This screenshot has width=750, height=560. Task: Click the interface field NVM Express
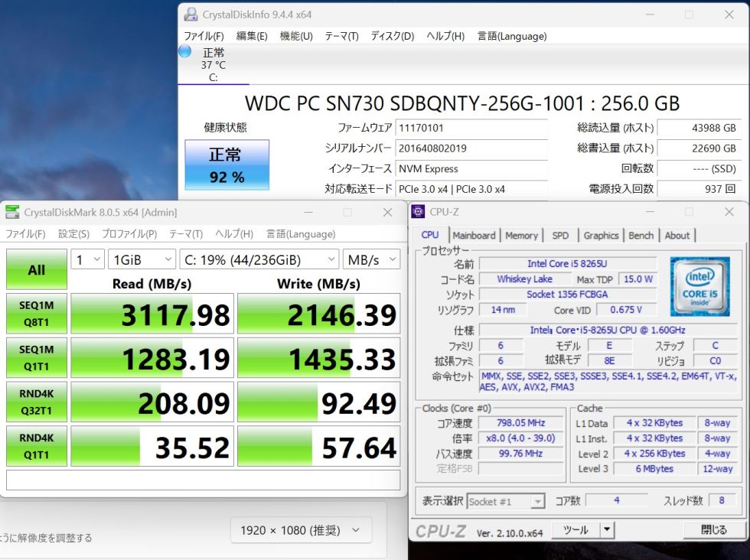point(472,169)
